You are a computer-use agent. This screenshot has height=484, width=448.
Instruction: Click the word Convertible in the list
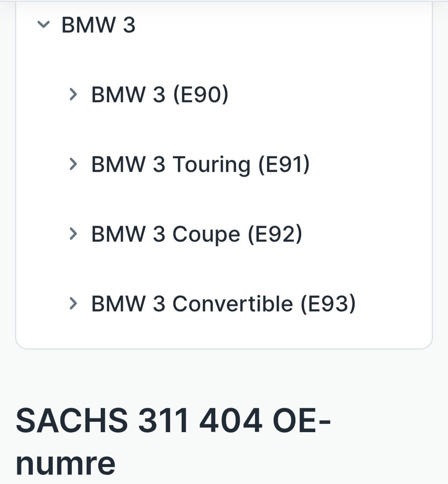coord(232,304)
